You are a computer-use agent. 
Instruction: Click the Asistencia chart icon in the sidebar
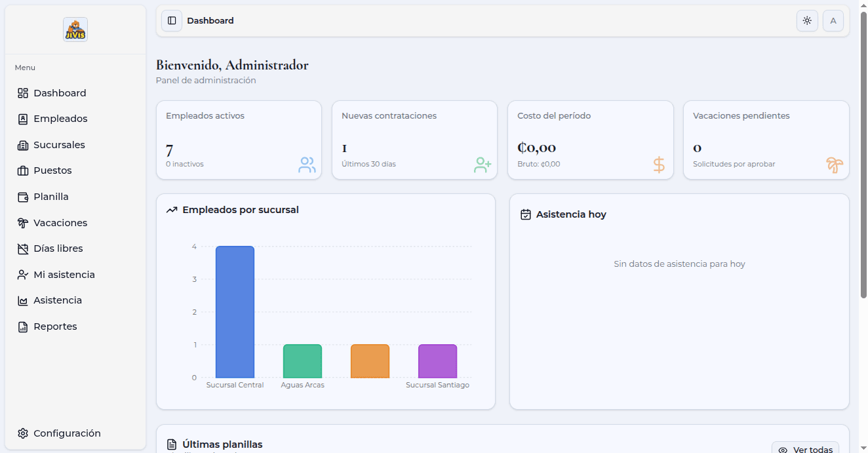point(23,300)
